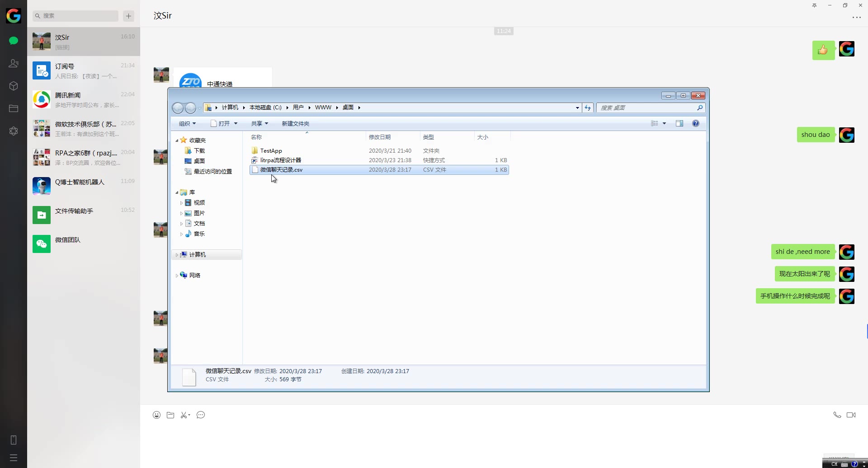Select 音乐 library in navigation pane

tap(195, 234)
